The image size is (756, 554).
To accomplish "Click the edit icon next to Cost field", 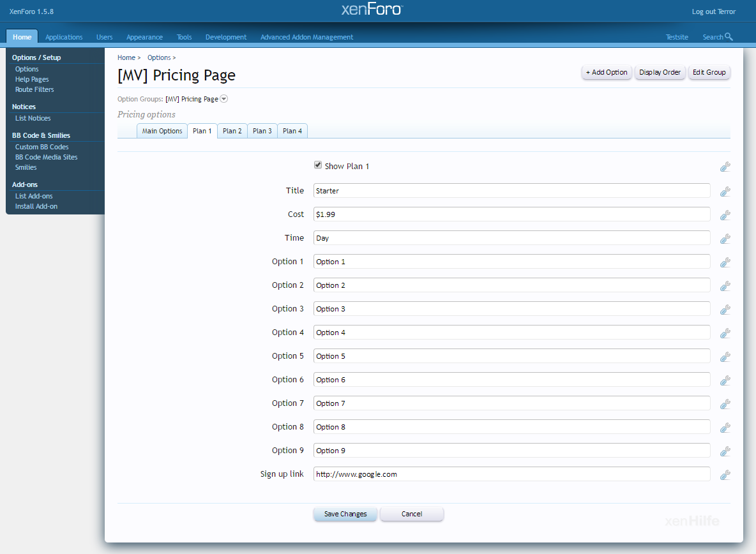I will click(725, 215).
